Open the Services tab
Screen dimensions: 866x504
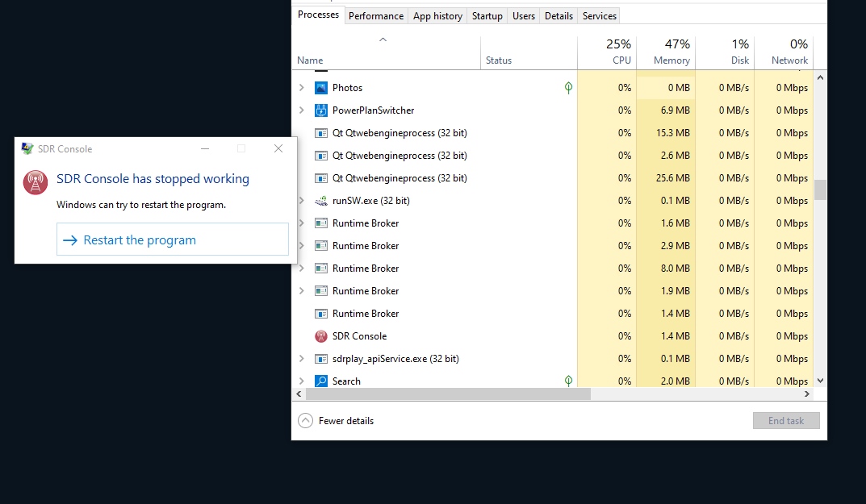(600, 16)
